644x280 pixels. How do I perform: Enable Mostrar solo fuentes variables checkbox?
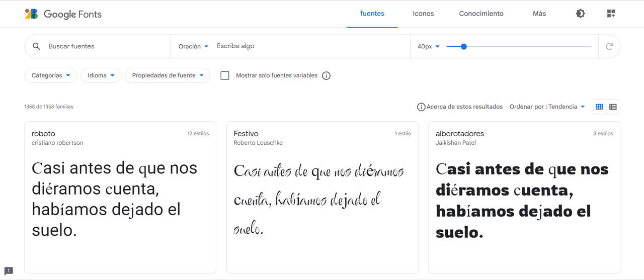pyautogui.click(x=225, y=75)
